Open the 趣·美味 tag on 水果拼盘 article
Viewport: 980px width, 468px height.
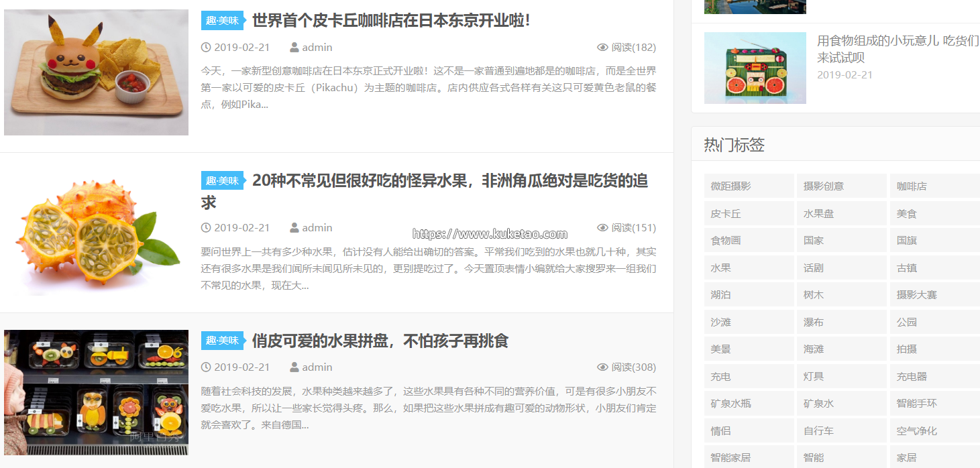tap(223, 341)
